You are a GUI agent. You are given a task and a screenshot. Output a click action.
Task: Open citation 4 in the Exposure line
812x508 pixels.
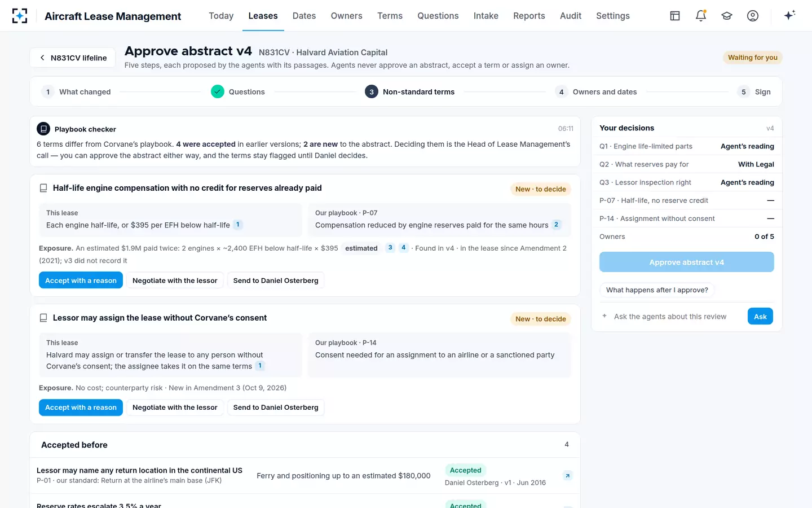point(404,248)
